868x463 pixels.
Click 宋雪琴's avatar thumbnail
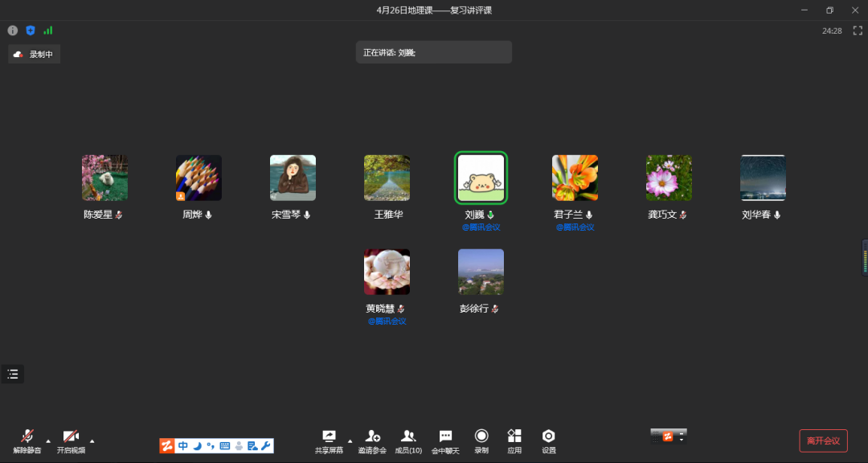click(x=293, y=178)
